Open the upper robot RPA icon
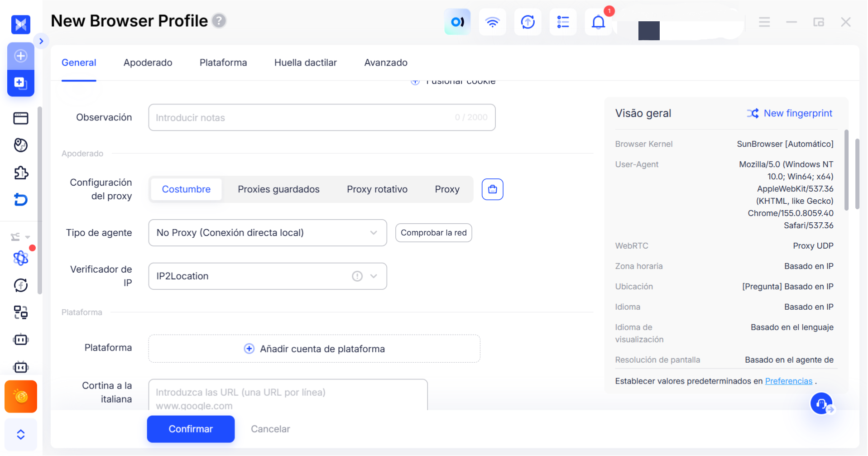Screen dimensions: 868x456 point(21,340)
